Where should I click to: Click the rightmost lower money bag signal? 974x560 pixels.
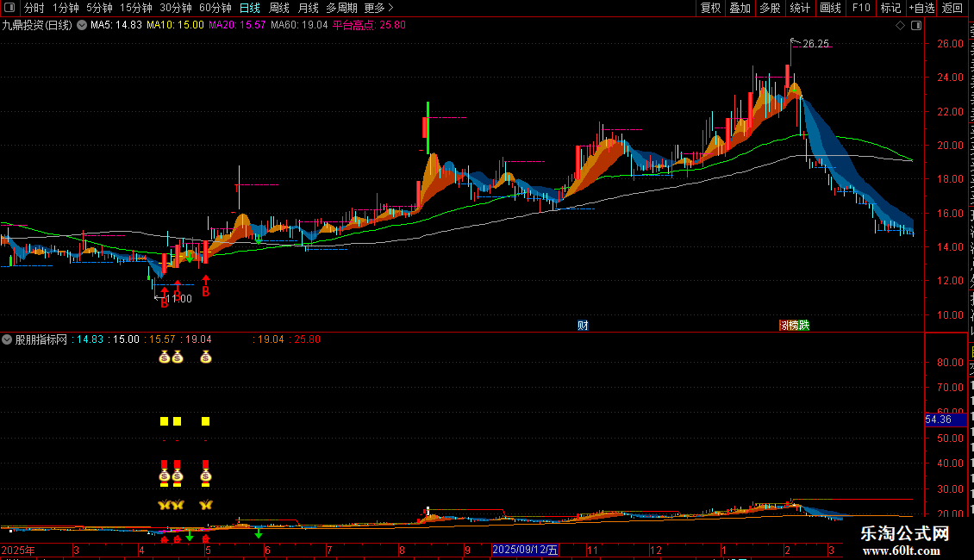point(206,476)
